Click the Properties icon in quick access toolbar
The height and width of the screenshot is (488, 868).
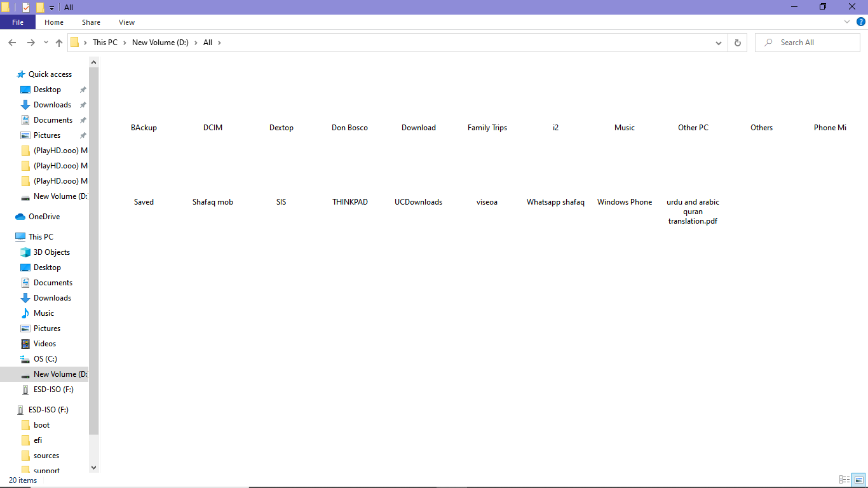[26, 7]
